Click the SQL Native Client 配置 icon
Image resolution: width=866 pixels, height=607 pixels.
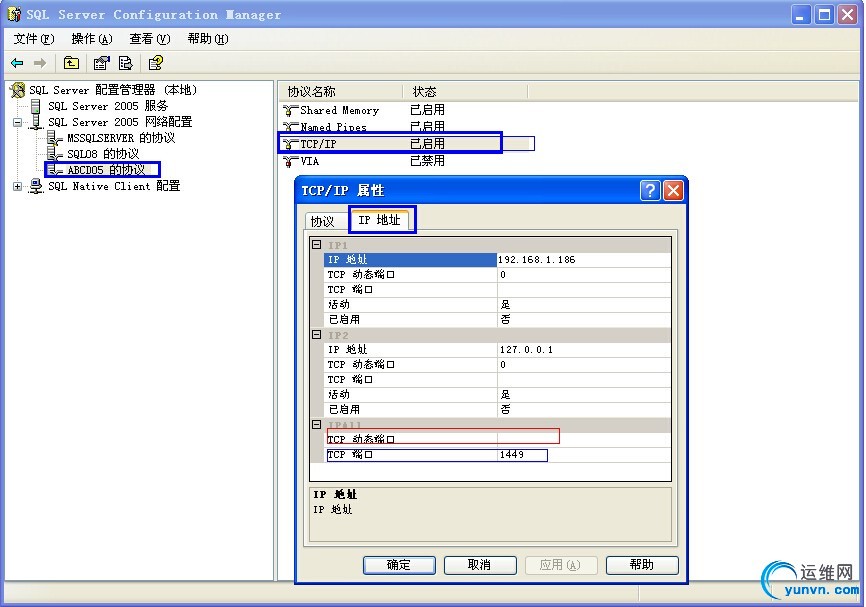click(36, 186)
